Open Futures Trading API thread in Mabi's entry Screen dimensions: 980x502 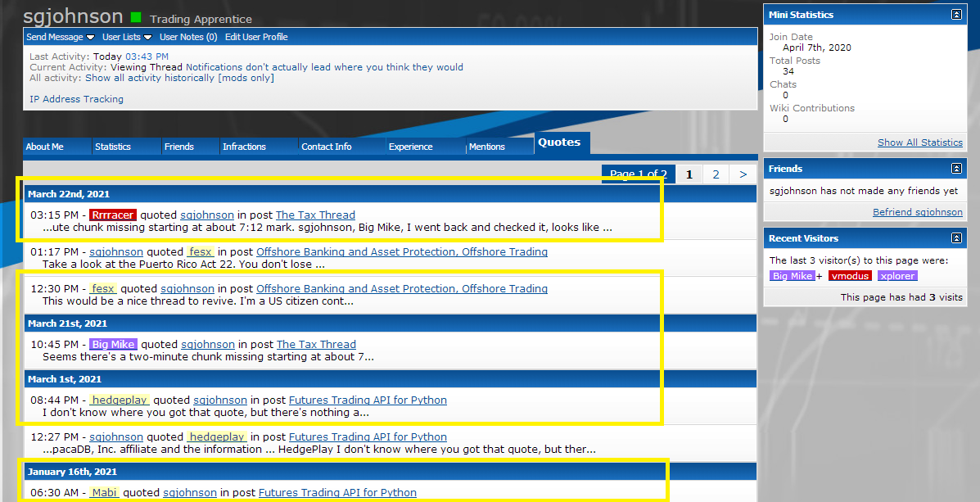pos(337,493)
